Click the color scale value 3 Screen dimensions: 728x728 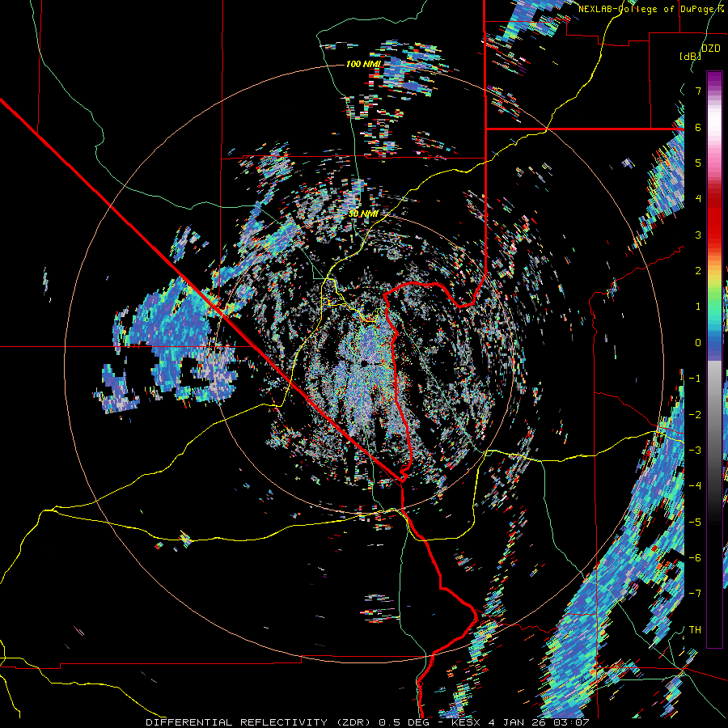(698, 235)
